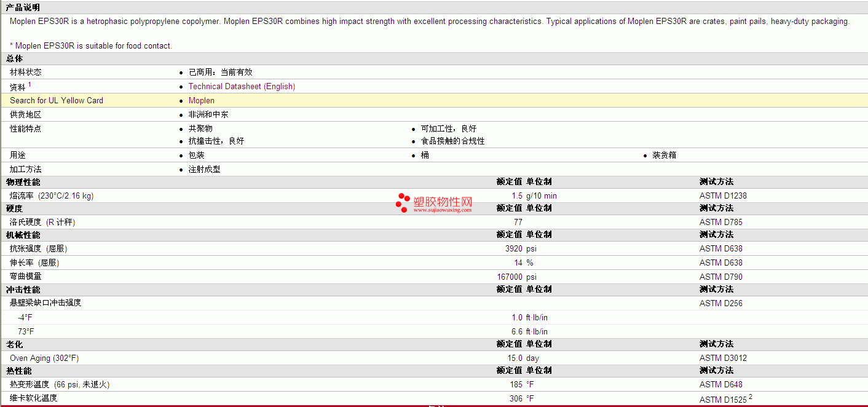Image resolution: width=868 pixels, height=407 pixels.
Task: Select the unit day in Oven Aging row
Action: pos(532,358)
